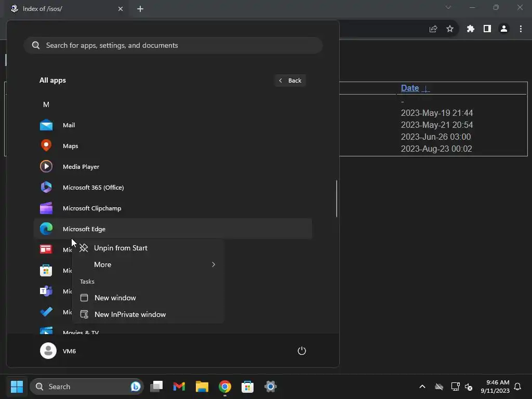532x399 pixels.
Task: Open the Chrome three-dot menu
Action: (x=521, y=29)
